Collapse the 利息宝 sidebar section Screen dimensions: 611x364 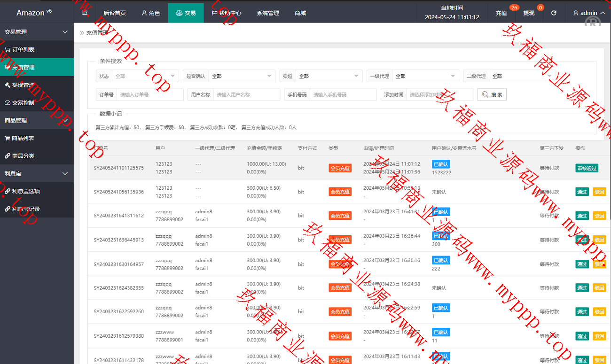click(x=65, y=174)
